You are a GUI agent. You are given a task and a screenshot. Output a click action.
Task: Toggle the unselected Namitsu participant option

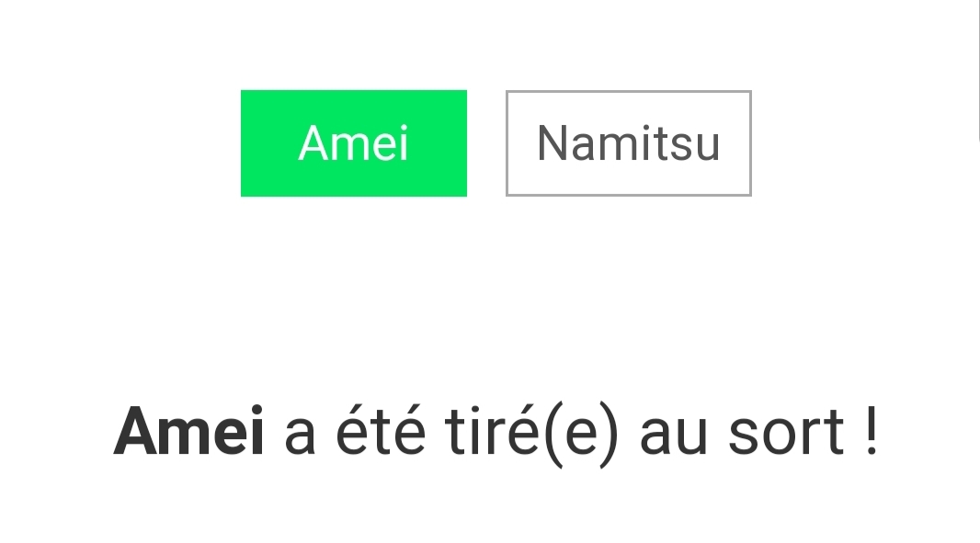[x=628, y=143]
